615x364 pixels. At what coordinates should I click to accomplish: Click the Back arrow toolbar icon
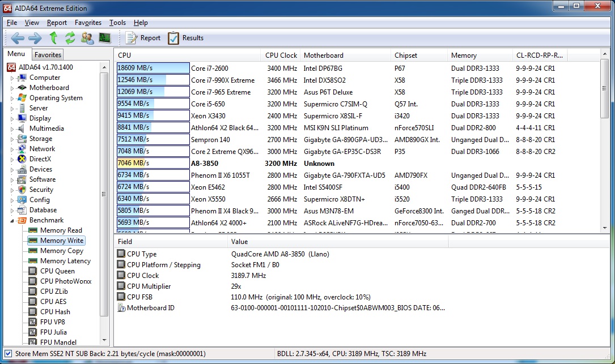(18, 38)
